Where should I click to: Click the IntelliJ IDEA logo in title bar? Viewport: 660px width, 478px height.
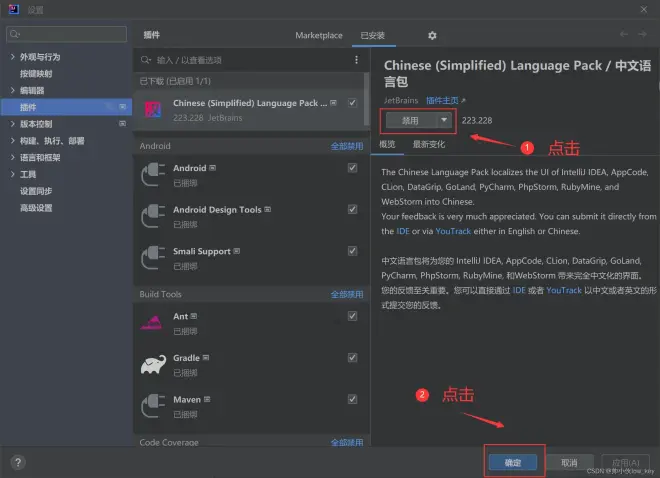13,9
